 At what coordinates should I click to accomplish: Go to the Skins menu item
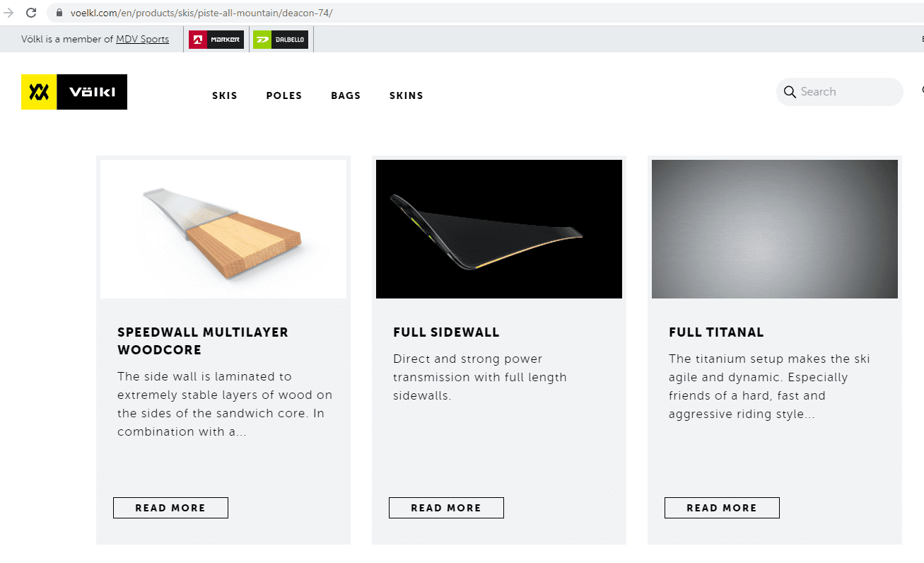pyautogui.click(x=407, y=95)
